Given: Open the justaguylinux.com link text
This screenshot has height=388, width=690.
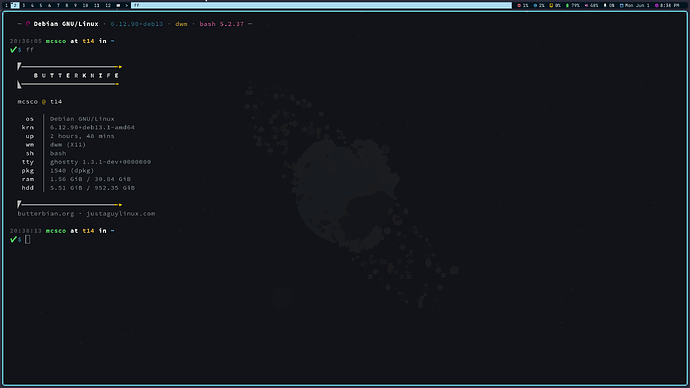Looking at the screenshot, I should 121,213.
